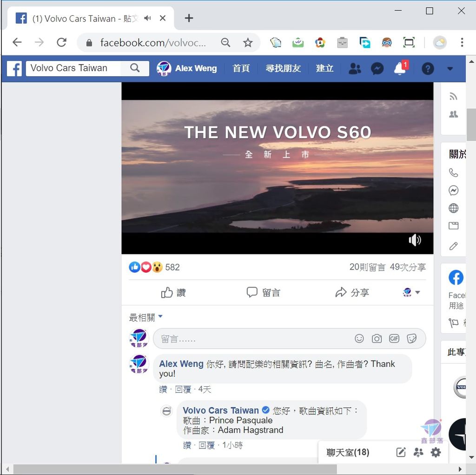Open the 20則留言 comments count

pyautogui.click(x=367, y=267)
